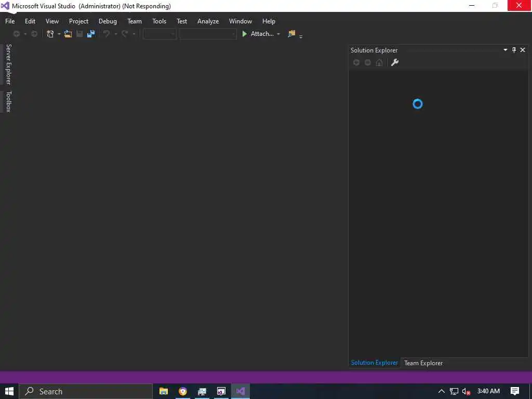Image resolution: width=532 pixels, height=399 pixels.
Task: Click the Redo arrow icon
Action: coord(125,34)
